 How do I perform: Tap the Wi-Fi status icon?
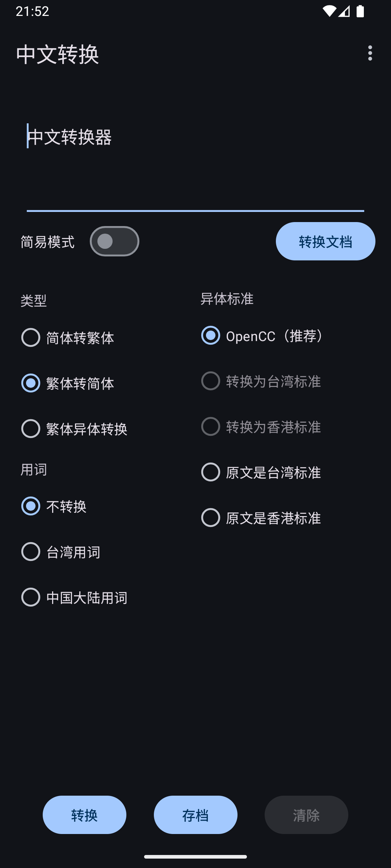click(x=329, y=11)
